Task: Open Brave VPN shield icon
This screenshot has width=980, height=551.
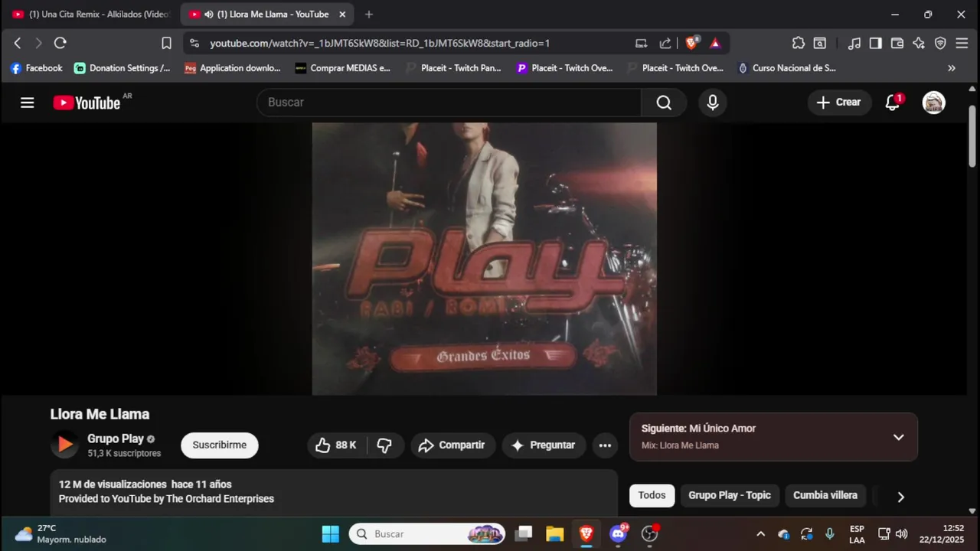Action: coord(940,44)
